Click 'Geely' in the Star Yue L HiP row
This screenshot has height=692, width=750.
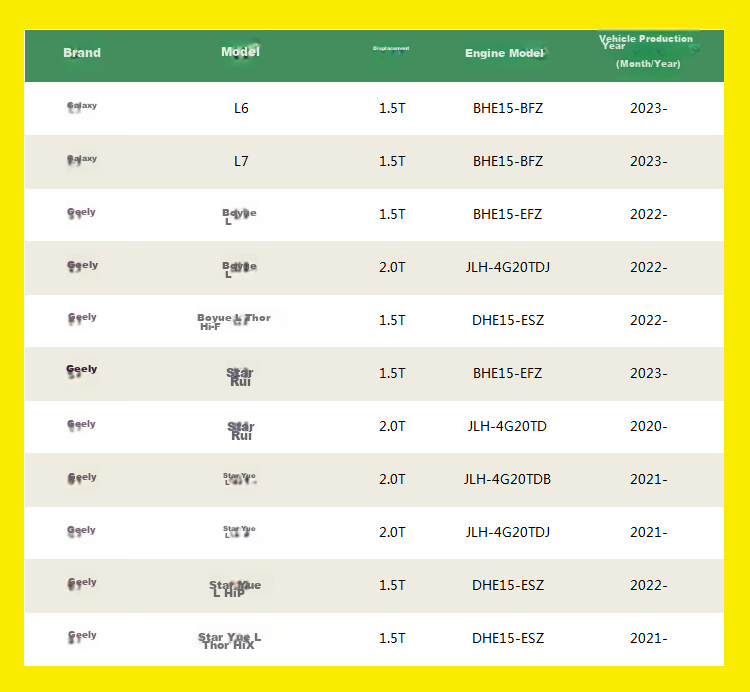click(x=82, y=583)
